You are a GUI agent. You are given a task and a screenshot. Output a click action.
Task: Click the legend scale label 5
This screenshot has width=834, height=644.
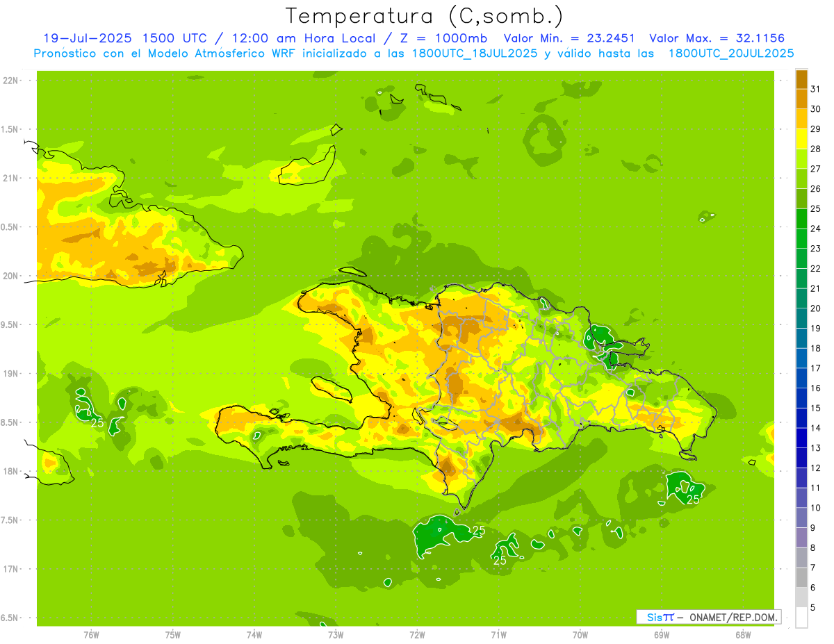click(x=813, y=608)
